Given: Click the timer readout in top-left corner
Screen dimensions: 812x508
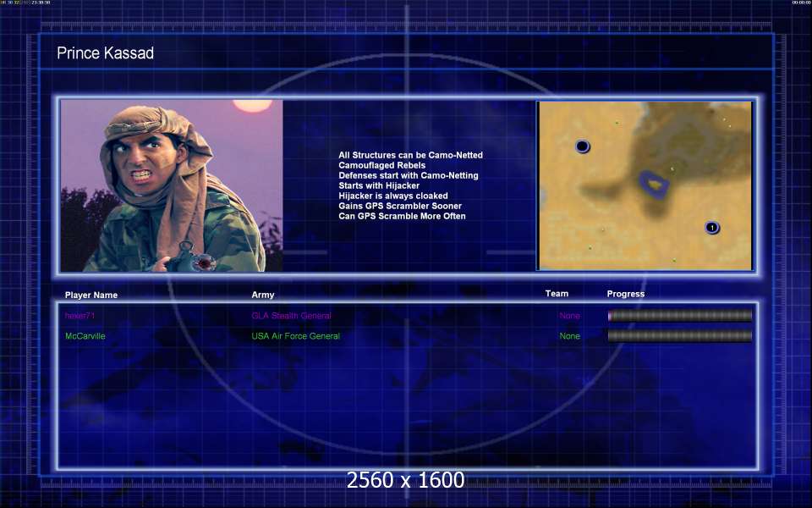Looking at the screenshot, I should pos(25,3).
